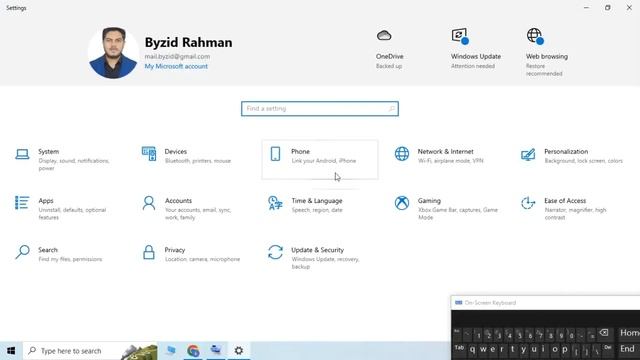The image size is (640, 360).
Task: Click the Windows Update status icon
Action: [x=460, y=36]
